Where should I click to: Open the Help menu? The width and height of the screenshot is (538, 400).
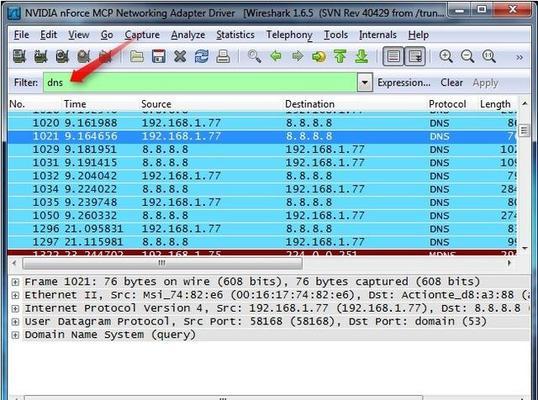[x=418, y=35]
